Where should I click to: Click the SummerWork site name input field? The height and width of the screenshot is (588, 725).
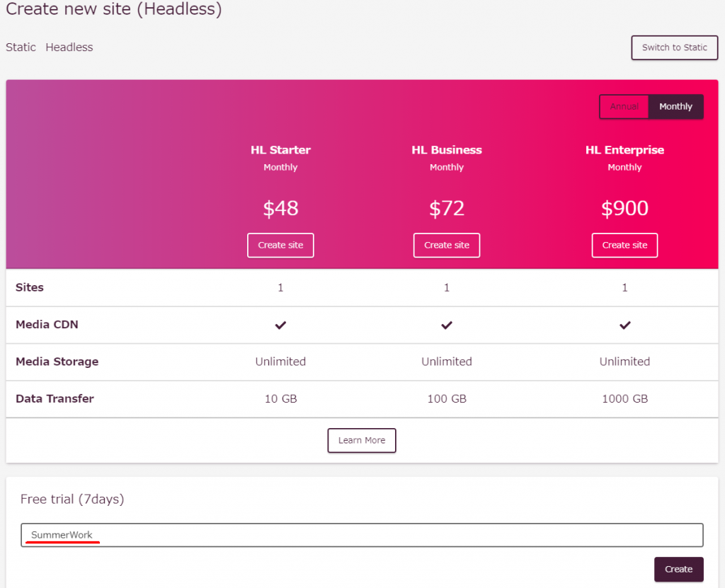click(x=362, y=535)
